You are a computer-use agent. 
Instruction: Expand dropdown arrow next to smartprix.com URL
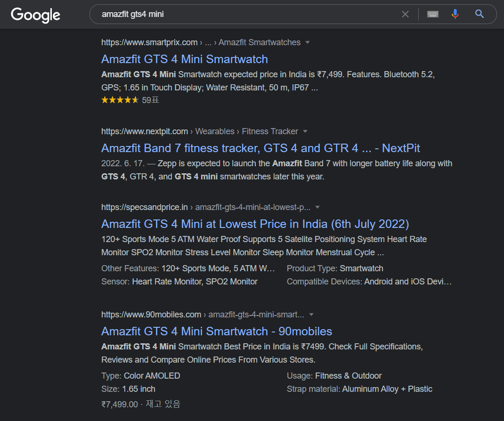(308, 42)
